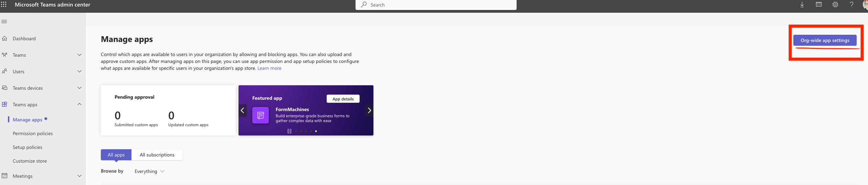Screen dimensions: 868x185
Task: Click the Teams devices icon
Action: click(4, 88)
